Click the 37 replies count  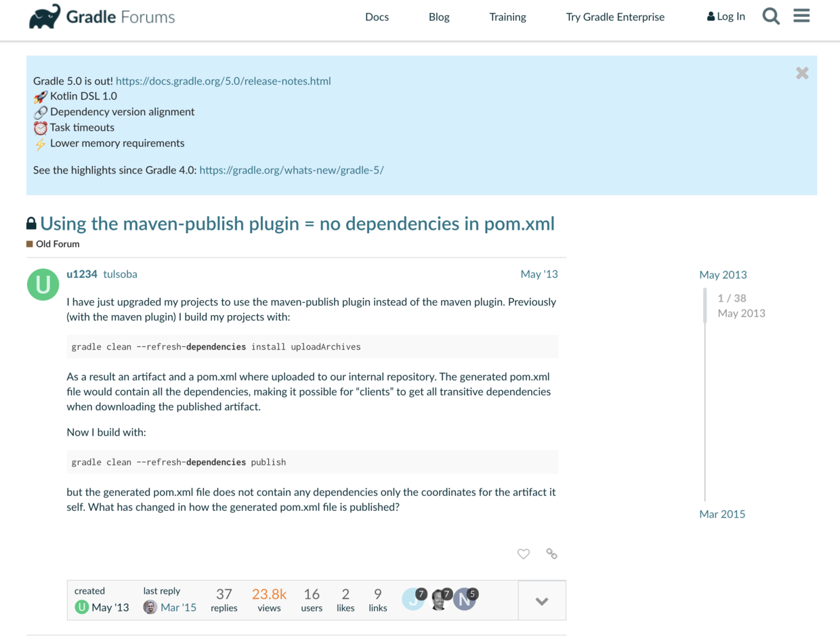[x=224, y=600]
